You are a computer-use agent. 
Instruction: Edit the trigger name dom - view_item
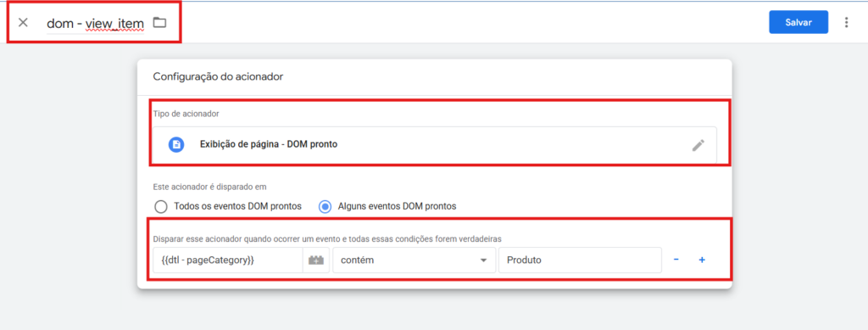[x=95, y=23]
